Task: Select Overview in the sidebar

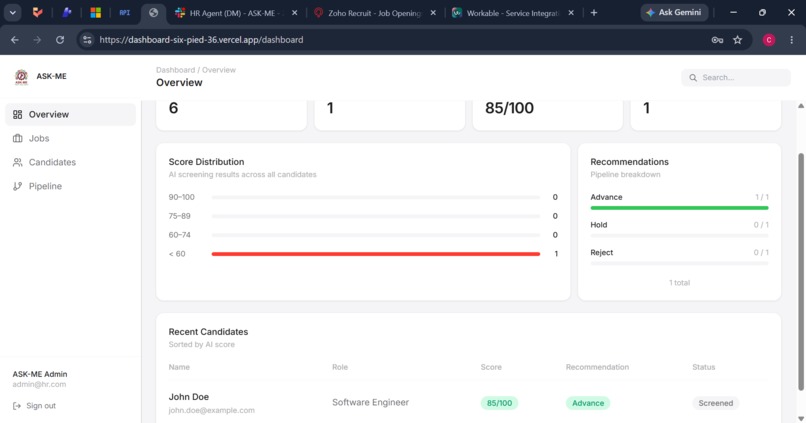Action: [70, 115]
